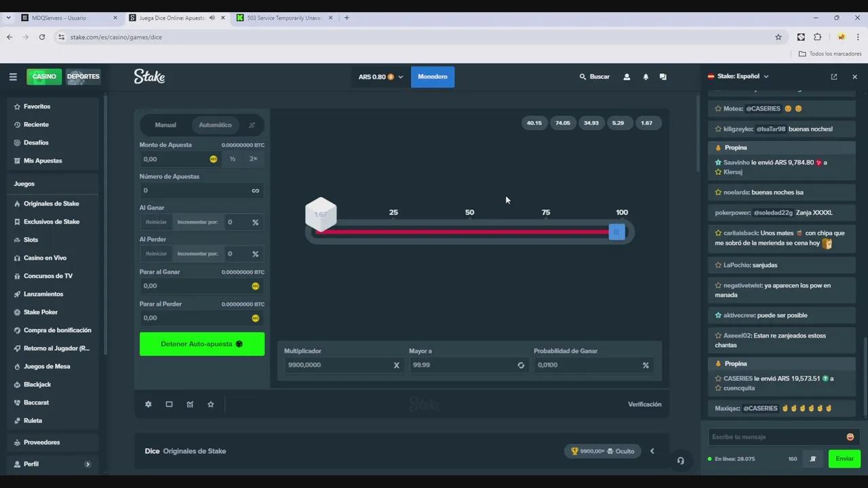Open Casino en Vivo in sidebar
The image size is (868, 488).
pyautogui.click(x=45, y=258)
